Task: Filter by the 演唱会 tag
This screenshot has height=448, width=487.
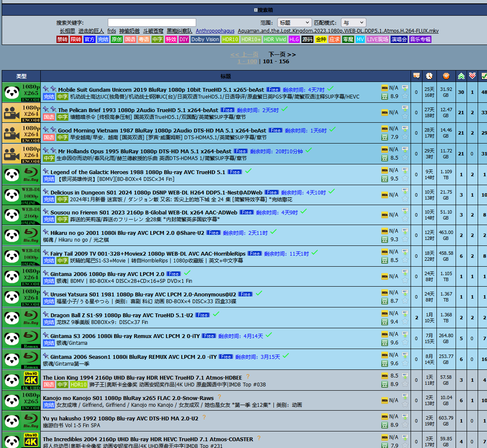Action: coord(399,39)
